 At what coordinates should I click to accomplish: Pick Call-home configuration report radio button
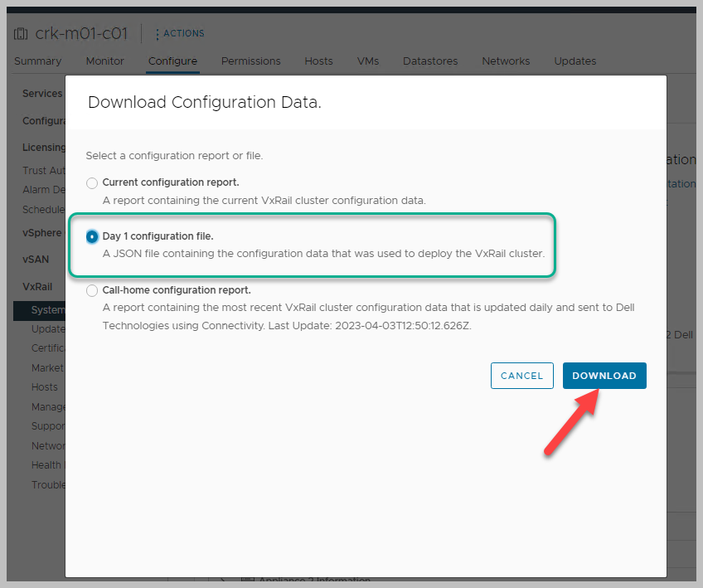[x=92, y=291]
